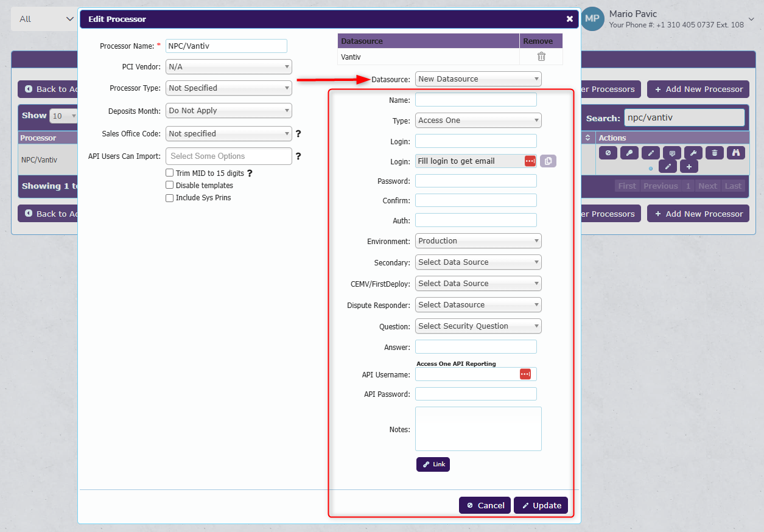Click the Password field
Image resolution: width=764 pixels, height=532 pixels.
476,181
